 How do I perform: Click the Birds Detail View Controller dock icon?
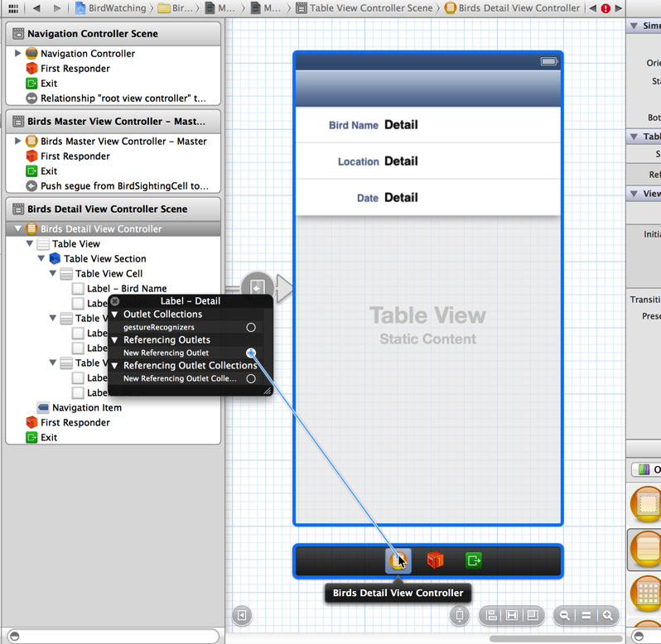point(398,560)
